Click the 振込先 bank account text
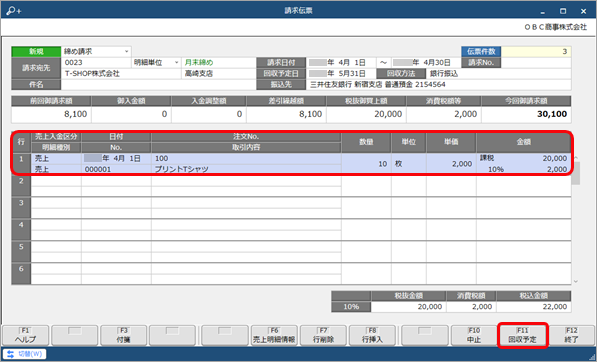This screenshot has height=362, width=597. click(x=377, y=85)
